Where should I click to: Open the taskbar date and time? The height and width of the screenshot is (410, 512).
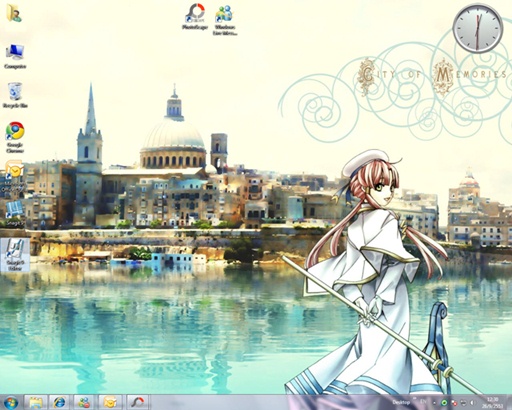[x=493, y=402]
